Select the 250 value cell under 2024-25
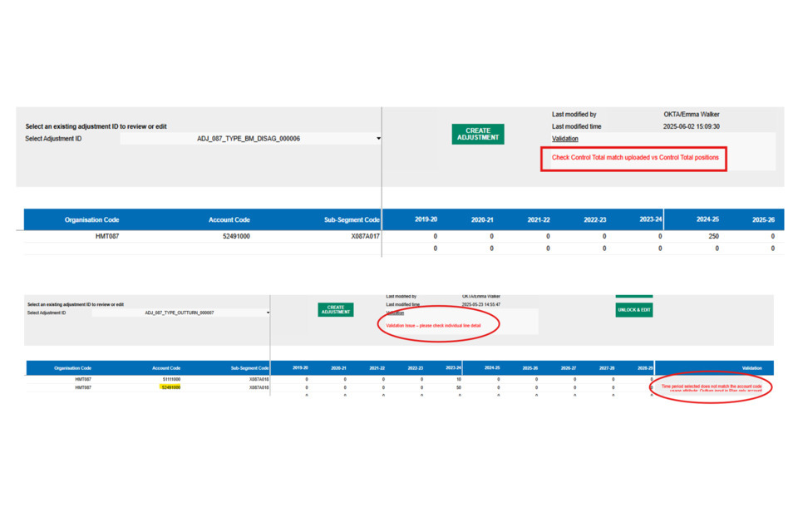This screenshot has width=798, height=532. coord(713,236)
